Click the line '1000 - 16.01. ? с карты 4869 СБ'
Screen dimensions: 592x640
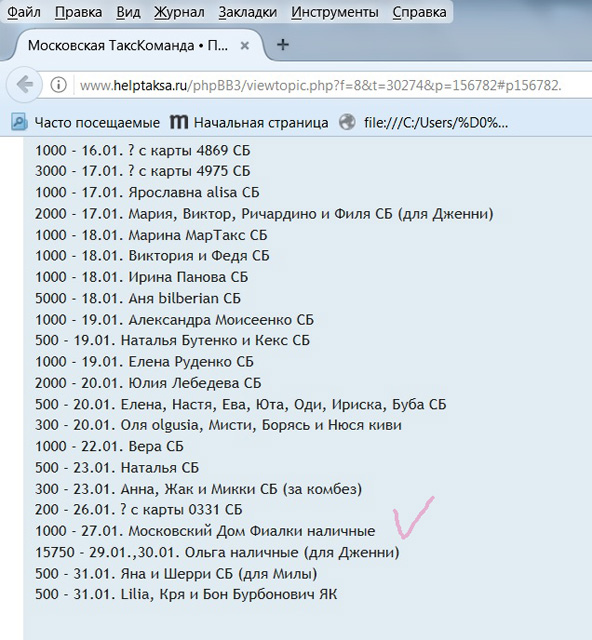click(x=142, y=151)
